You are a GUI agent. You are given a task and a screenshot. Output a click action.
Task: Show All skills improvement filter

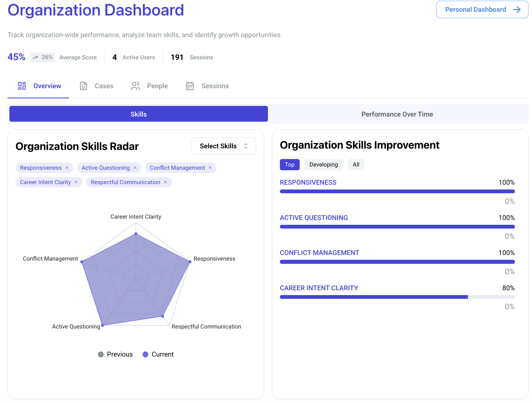click(356, 165)
